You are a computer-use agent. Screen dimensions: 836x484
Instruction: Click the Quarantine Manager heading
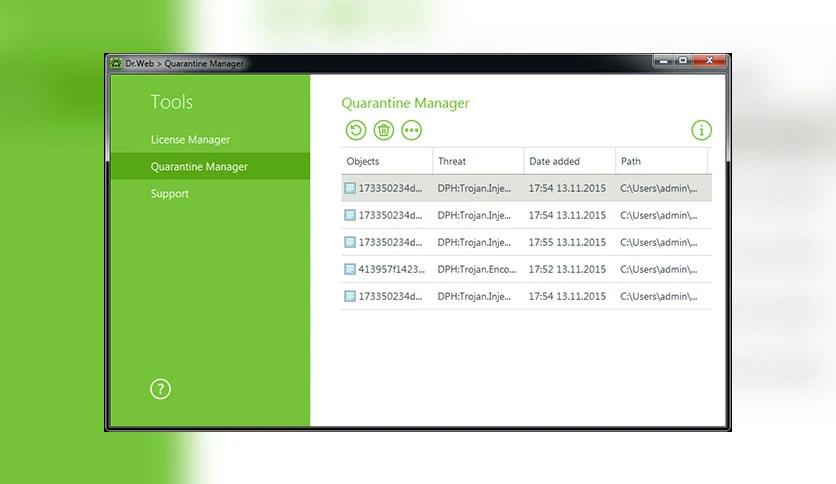point(405,103)
